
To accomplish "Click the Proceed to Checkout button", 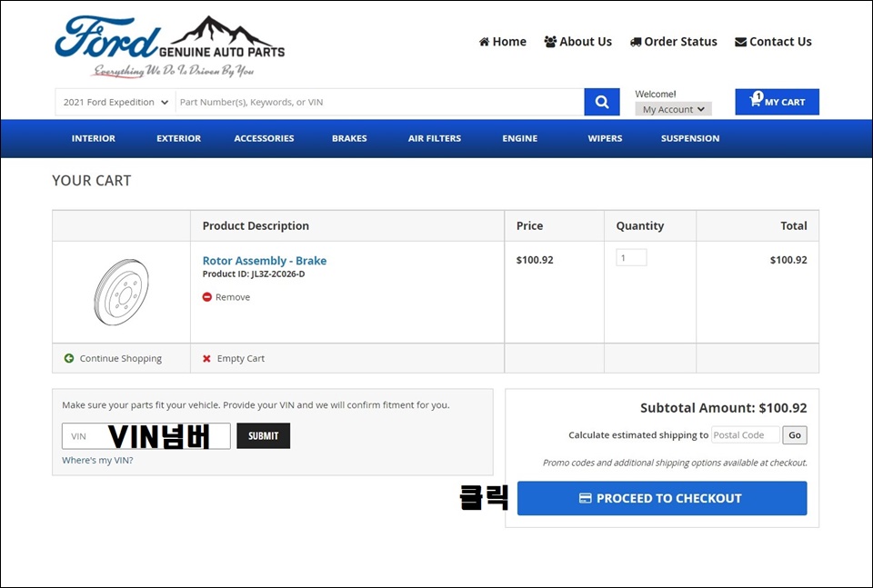I will 662,498.
